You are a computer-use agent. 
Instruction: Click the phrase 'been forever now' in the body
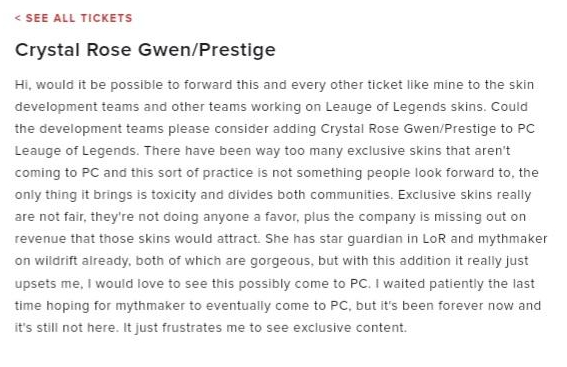pos(459,306)
